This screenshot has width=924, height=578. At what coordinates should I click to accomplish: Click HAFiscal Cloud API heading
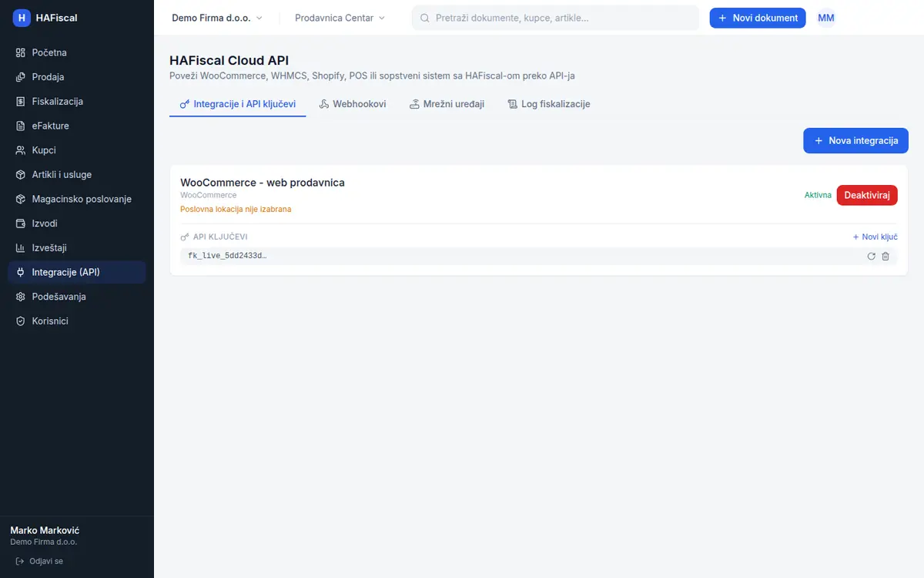[x=229, y=61]
